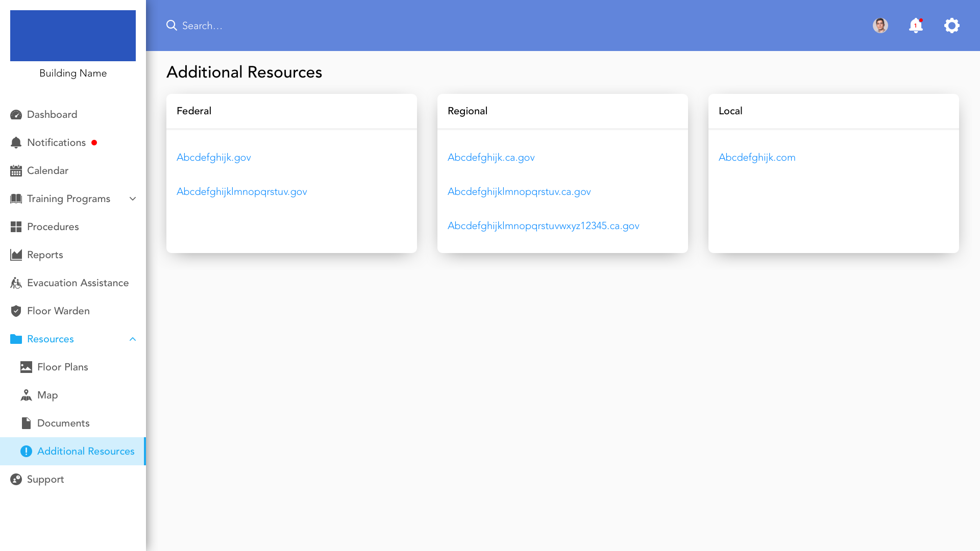Select Documents under Resources

tap(63, 423)
